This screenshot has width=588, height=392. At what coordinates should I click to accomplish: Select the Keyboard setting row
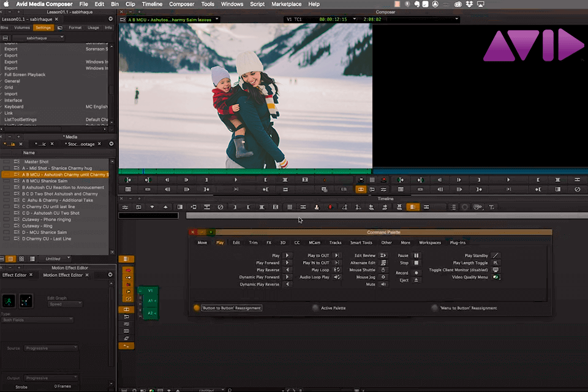[x=56, y=107]
